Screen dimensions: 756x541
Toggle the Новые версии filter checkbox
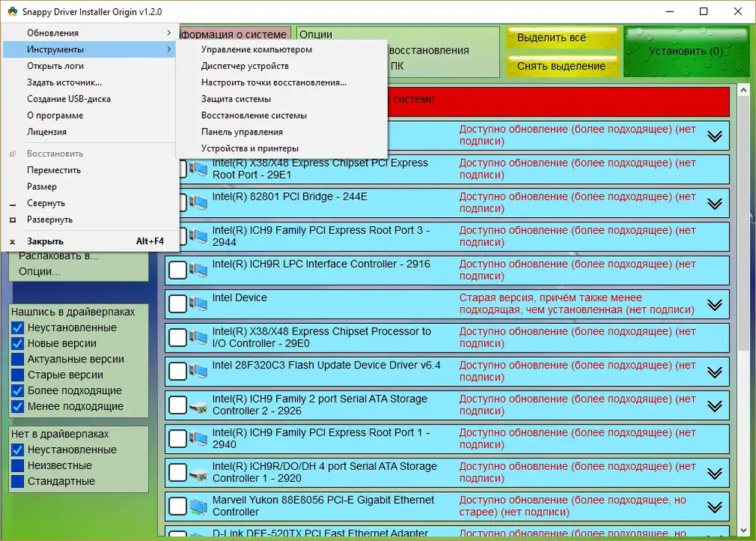[18, 344]
